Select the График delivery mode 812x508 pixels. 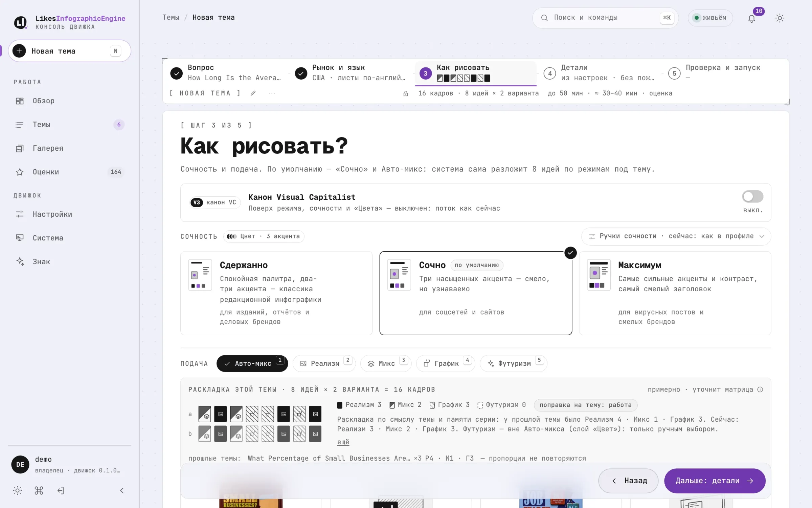tap(446, 363)
